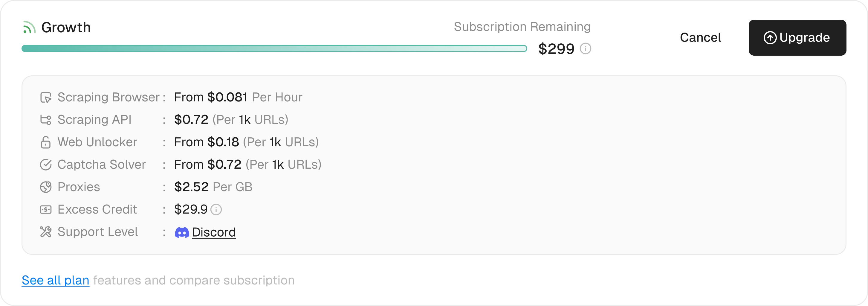Select the Captcha Solver checkmark icon

tap(45, 164)
